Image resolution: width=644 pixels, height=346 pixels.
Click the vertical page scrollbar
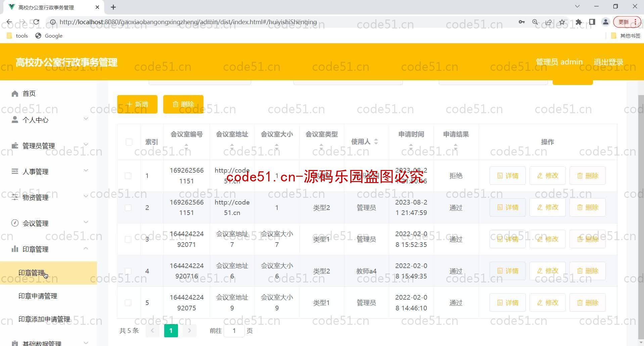tap(641, 217)
